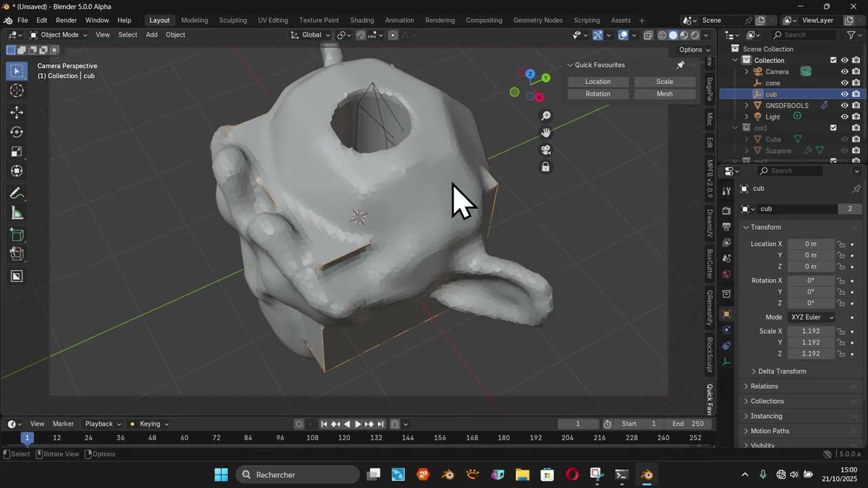Expand the Relations panel
868x488 pixels.
(x=764, y=386)
